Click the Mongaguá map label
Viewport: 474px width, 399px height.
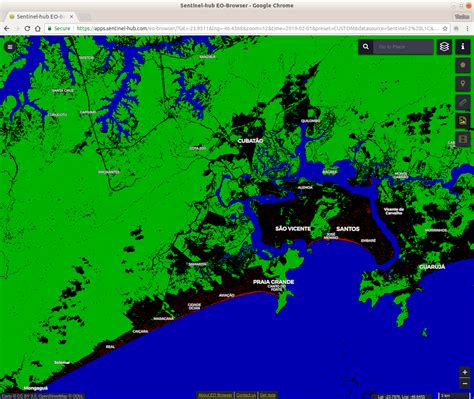click(x=36, y=388)
